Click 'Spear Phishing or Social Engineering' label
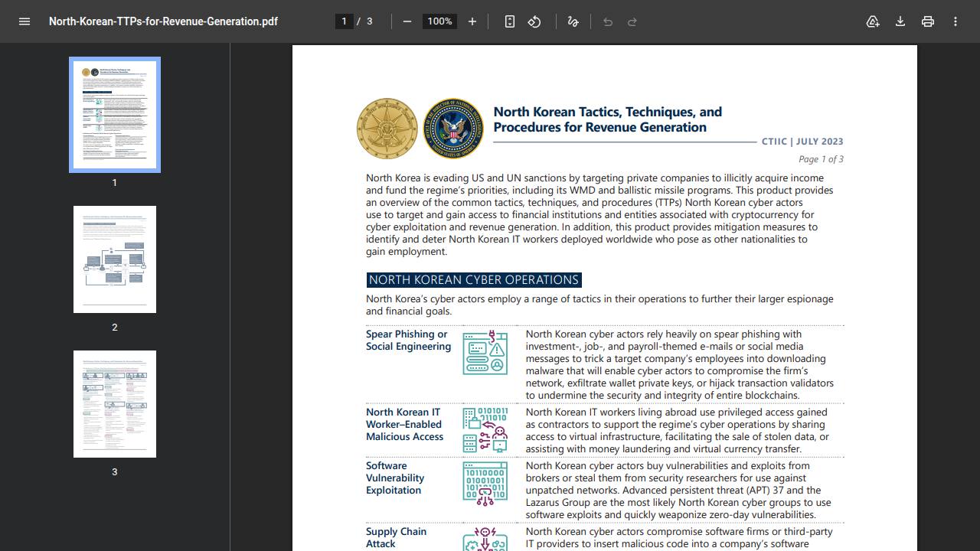Screen dimensions: 980x551 click(x=409, y=341)
